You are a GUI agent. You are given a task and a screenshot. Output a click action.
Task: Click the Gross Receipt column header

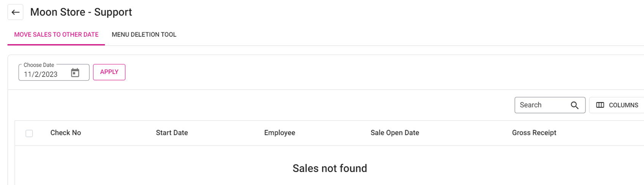[x=534, y=133]
